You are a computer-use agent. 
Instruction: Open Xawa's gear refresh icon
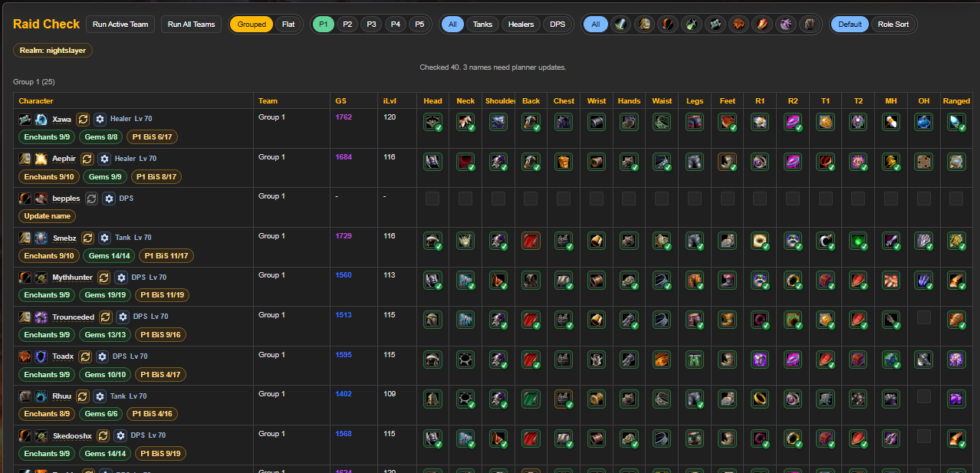point(83,119)
